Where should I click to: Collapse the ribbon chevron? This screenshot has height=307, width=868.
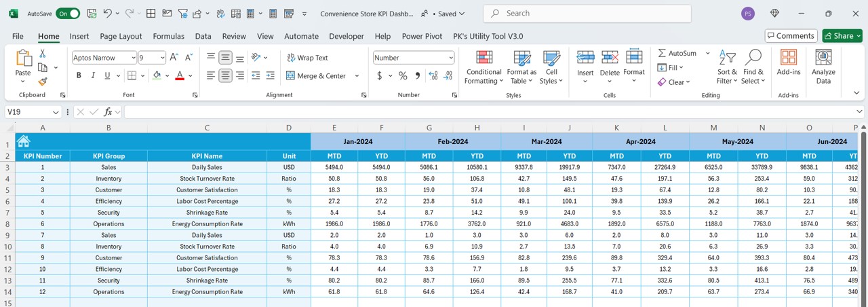858,93
